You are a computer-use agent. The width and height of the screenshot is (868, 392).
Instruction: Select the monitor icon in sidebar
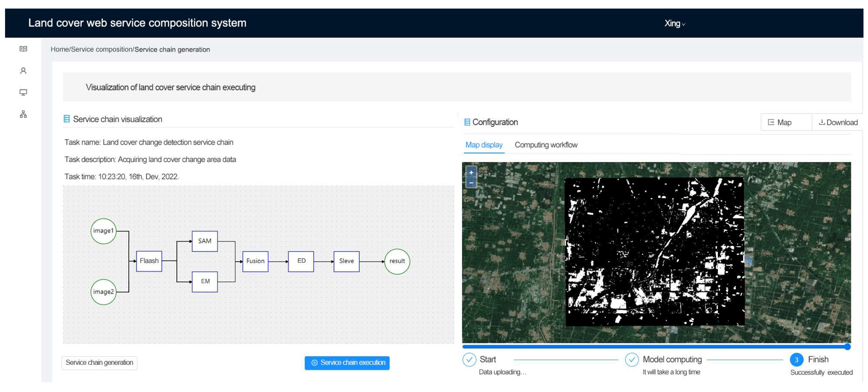click(x=23, y=92)
